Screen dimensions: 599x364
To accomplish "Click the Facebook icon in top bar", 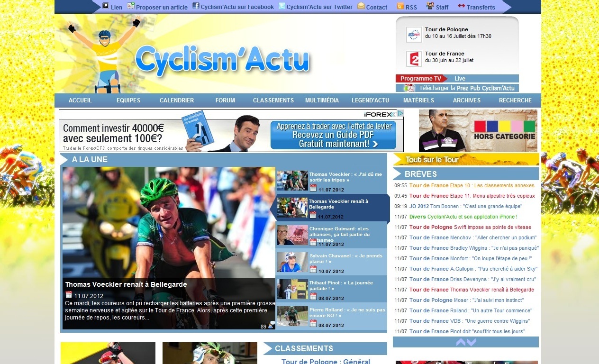I will pos(196,6).
